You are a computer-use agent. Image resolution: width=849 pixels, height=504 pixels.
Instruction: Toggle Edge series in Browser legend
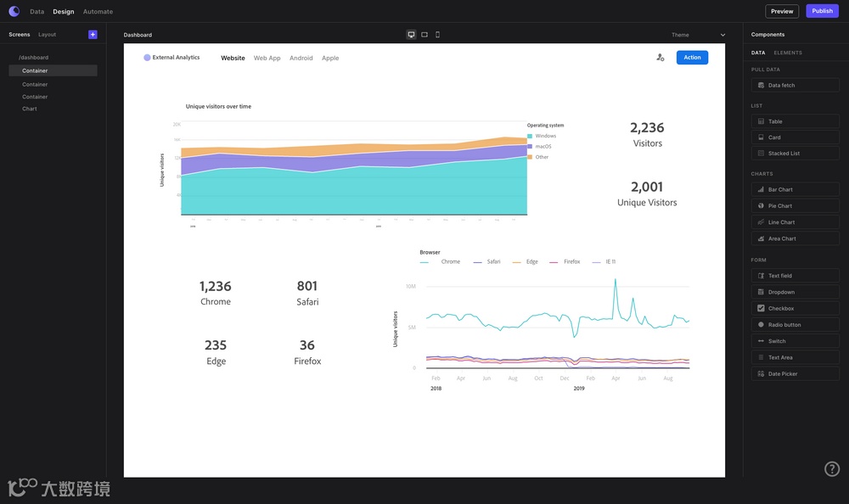[x=526, y=262]
